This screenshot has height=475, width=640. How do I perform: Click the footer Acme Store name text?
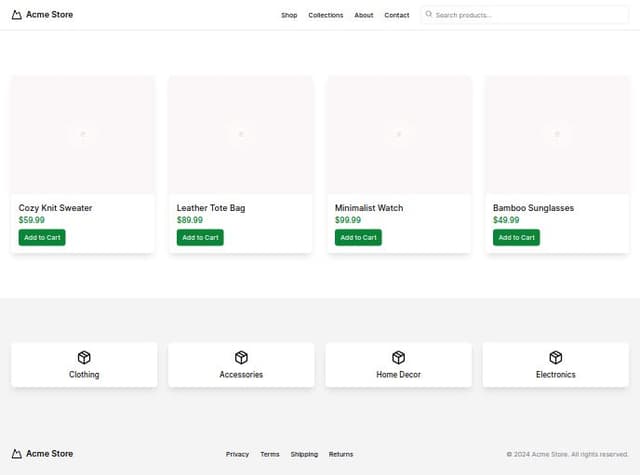(49, 454)
